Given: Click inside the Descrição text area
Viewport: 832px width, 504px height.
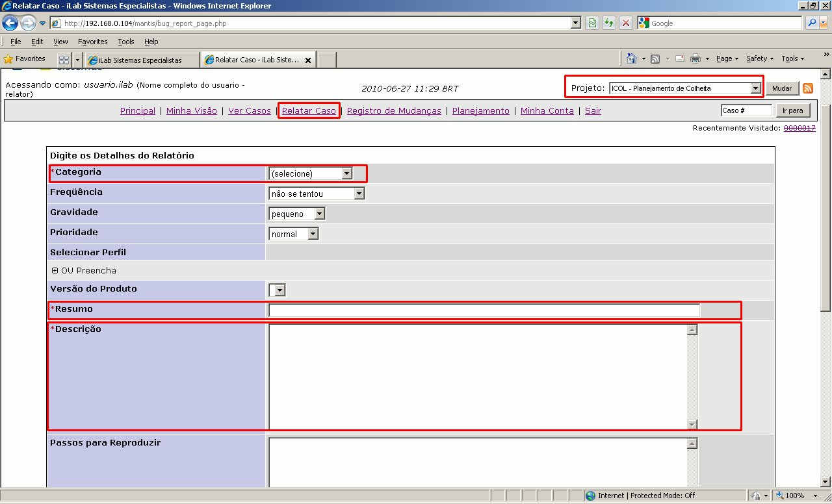Looking at the screenshot, I should pos(478,377).
